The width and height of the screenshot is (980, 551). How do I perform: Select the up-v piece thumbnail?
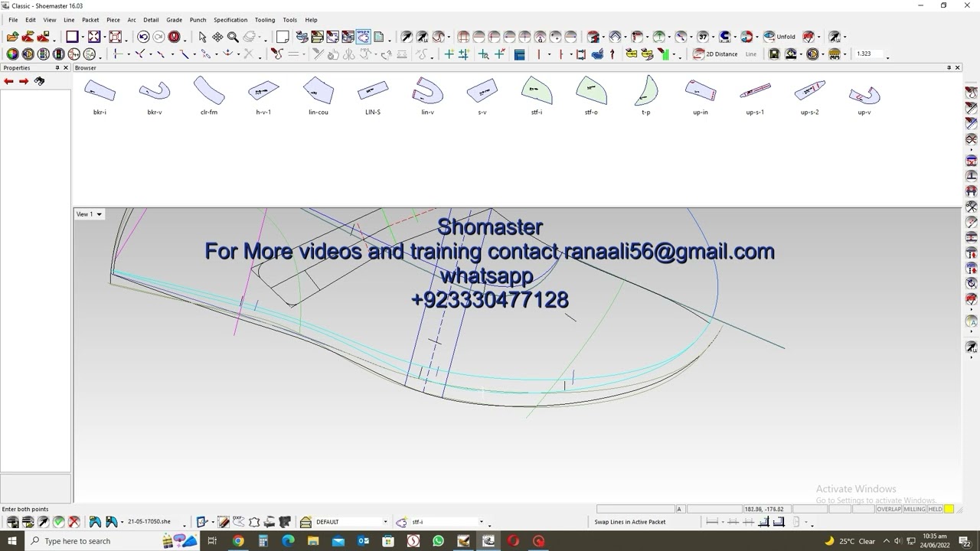[x=864, y=96]
